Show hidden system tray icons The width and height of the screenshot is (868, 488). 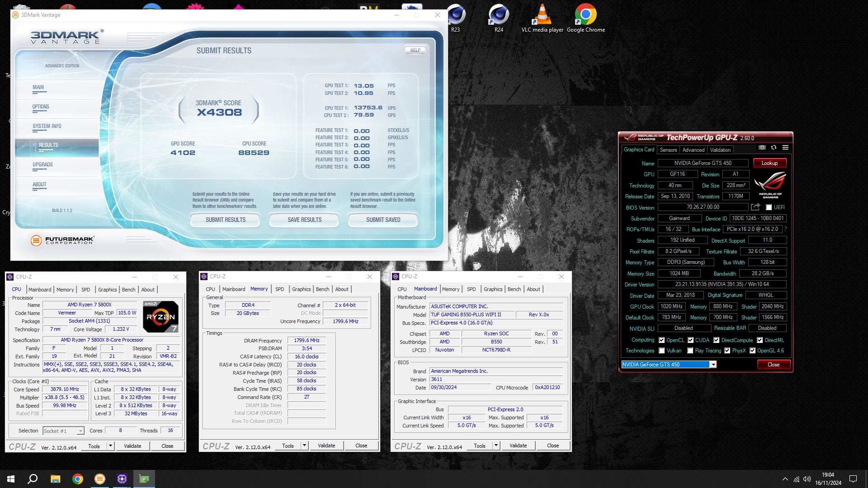[785, 479]
